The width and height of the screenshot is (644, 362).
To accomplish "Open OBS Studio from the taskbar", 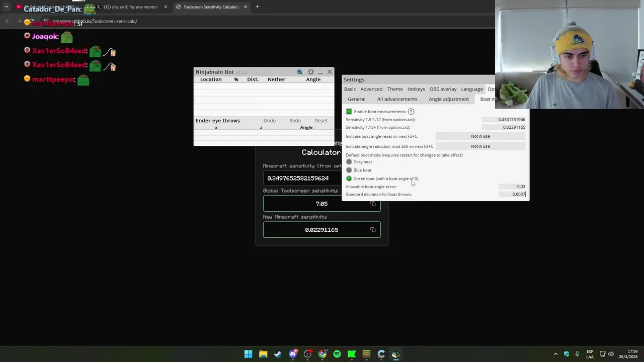I will [307, 354].
